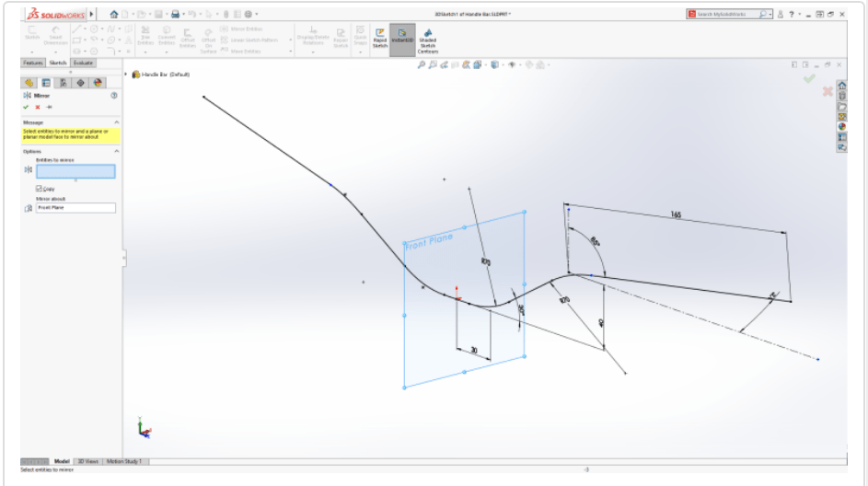Click the Mirror about Front Plane field

coord(75,208)
